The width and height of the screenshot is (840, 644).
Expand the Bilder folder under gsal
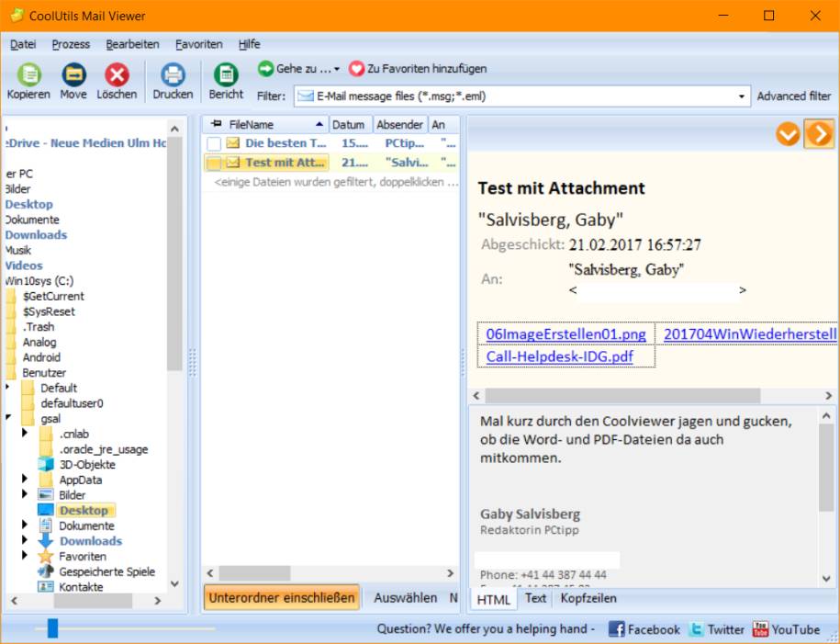(x=25, y=494)
